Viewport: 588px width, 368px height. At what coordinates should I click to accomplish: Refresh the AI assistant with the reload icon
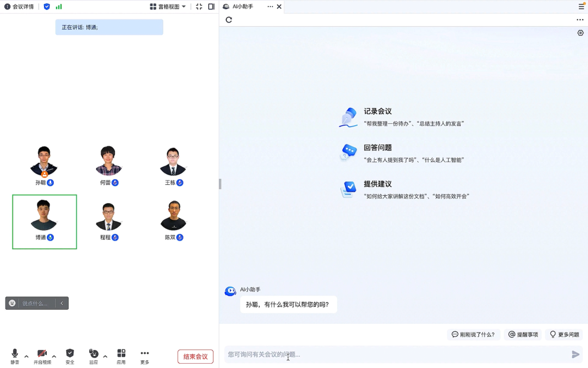pos(228,20)
